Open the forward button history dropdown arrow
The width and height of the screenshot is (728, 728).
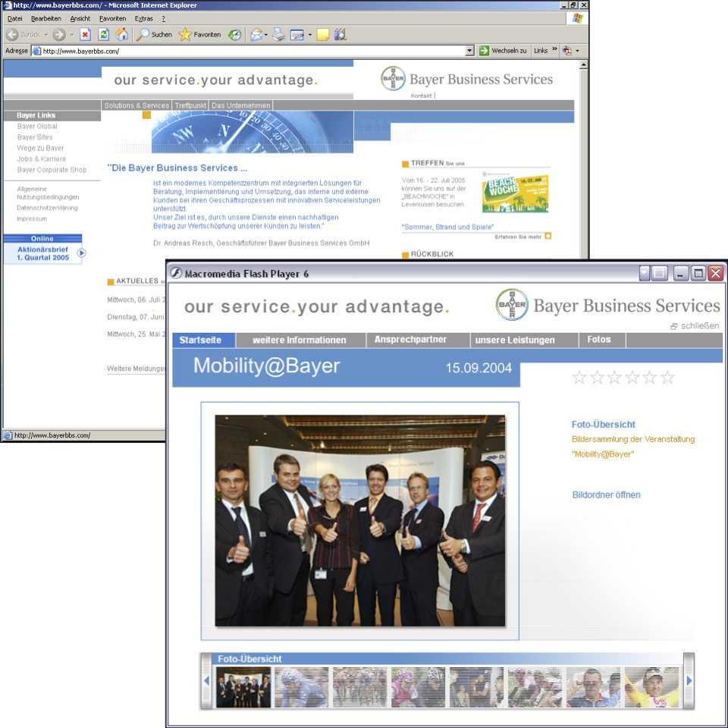click(72, 35)
